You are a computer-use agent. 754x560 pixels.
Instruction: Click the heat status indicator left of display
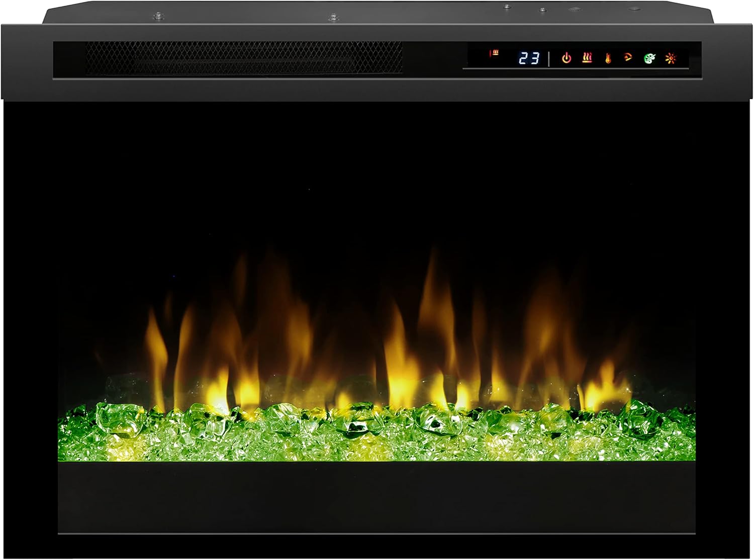pyautogui.click(x=495, y=53)
